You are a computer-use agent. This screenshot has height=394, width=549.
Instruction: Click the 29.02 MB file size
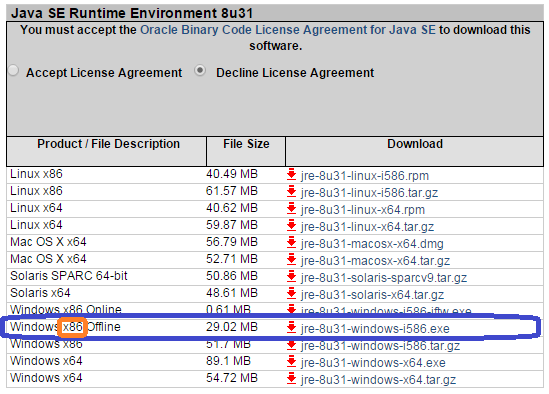click(232, 327)
